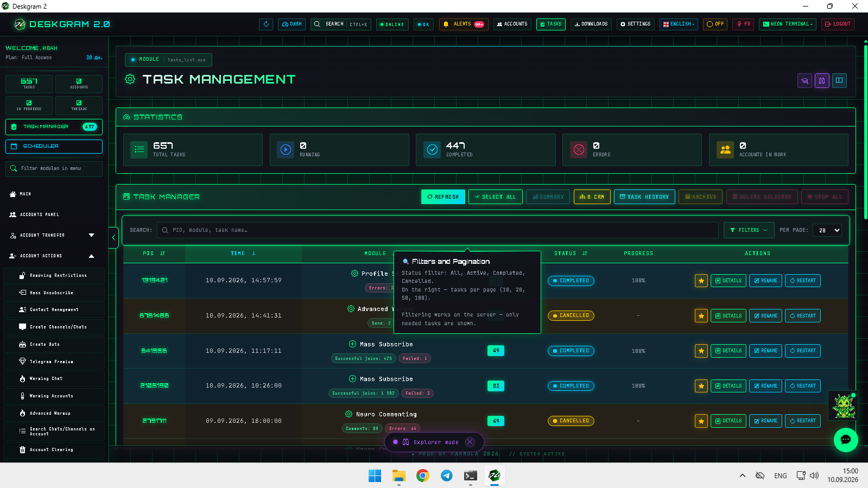The image size is (868, 488).
Task: Click the Deskgram logo in header
Action: point(62,24)
